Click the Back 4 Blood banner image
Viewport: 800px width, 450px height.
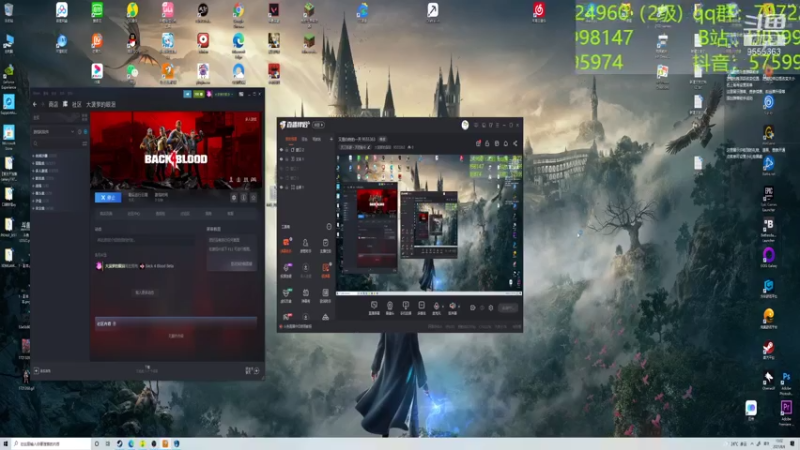pos(176,151)
